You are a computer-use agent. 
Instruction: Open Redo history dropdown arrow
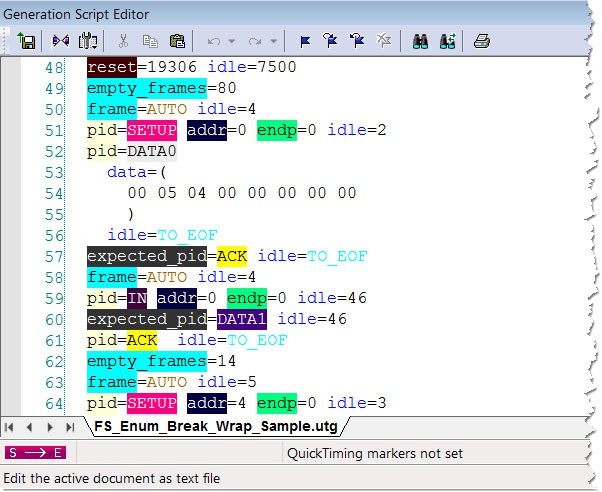click(273, 41)
